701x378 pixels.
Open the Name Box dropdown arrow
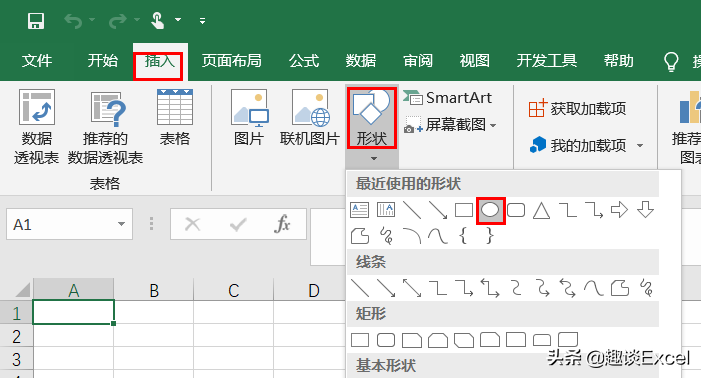tap(121, 224)
